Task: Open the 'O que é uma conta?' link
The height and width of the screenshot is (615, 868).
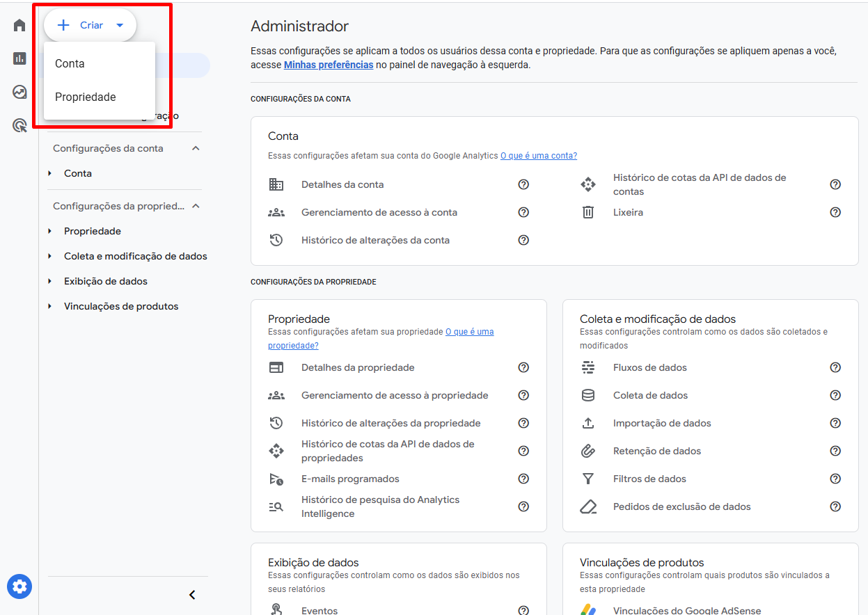Action: pos(539,156)
